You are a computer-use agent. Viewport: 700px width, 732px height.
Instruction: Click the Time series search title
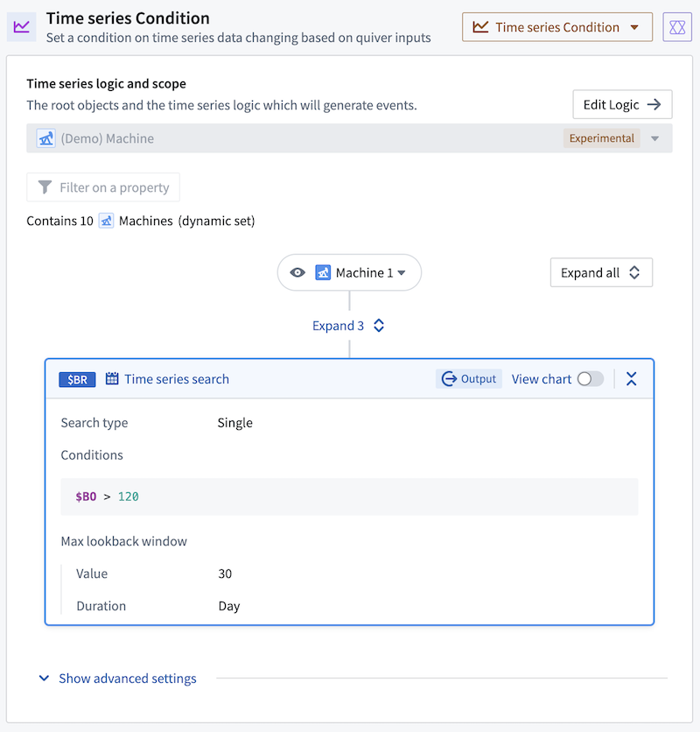tap(177, 379)
